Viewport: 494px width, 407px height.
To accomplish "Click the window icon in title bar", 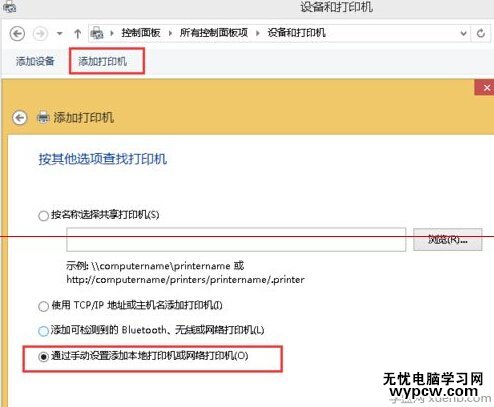I will point(9,6).
